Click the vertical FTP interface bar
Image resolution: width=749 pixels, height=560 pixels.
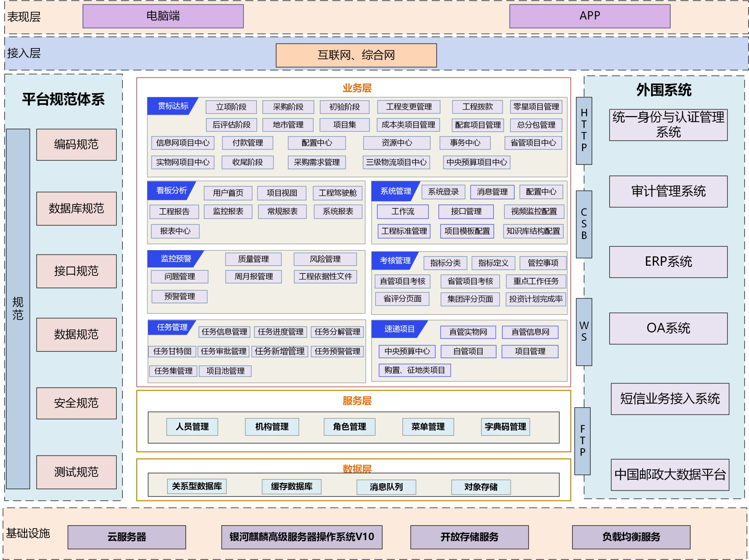tap(582, 441)
